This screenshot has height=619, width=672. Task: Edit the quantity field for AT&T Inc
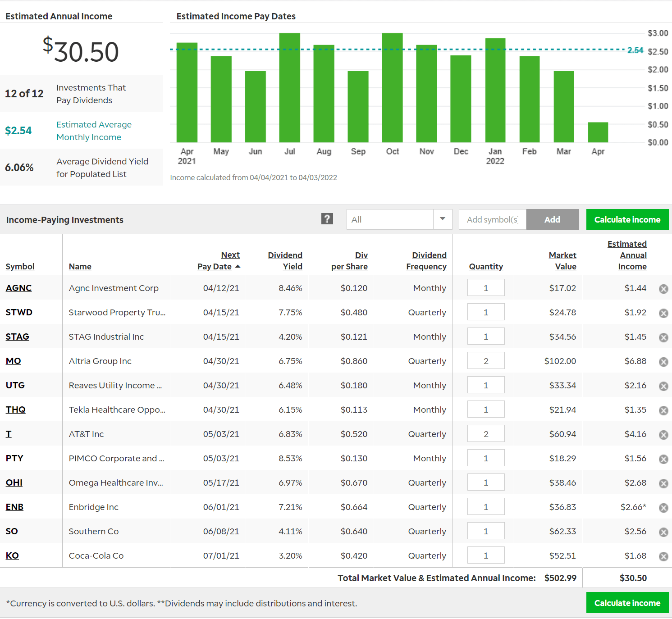(486, 434)
